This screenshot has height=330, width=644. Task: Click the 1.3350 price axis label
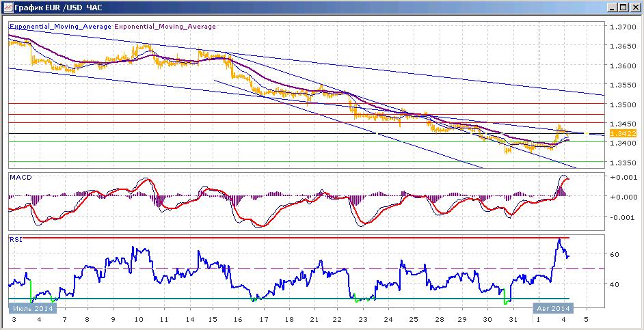point(624,163)
